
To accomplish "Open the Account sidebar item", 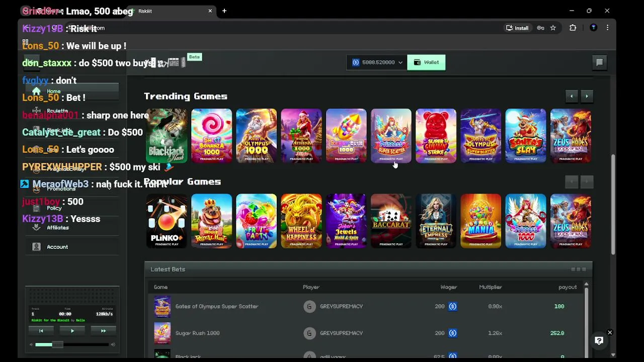I will click(x=72, y=247).
